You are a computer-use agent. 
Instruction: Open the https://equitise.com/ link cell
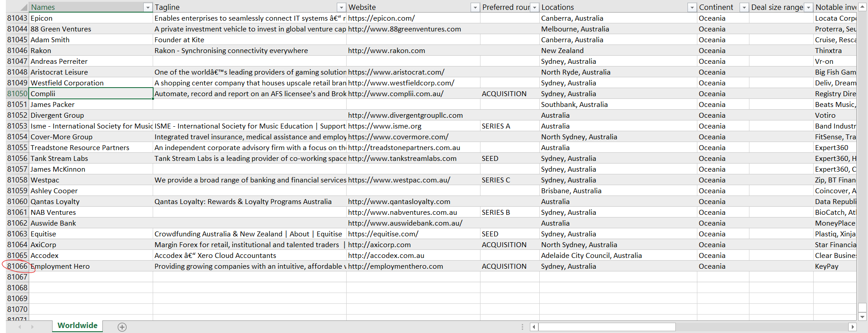413,234
